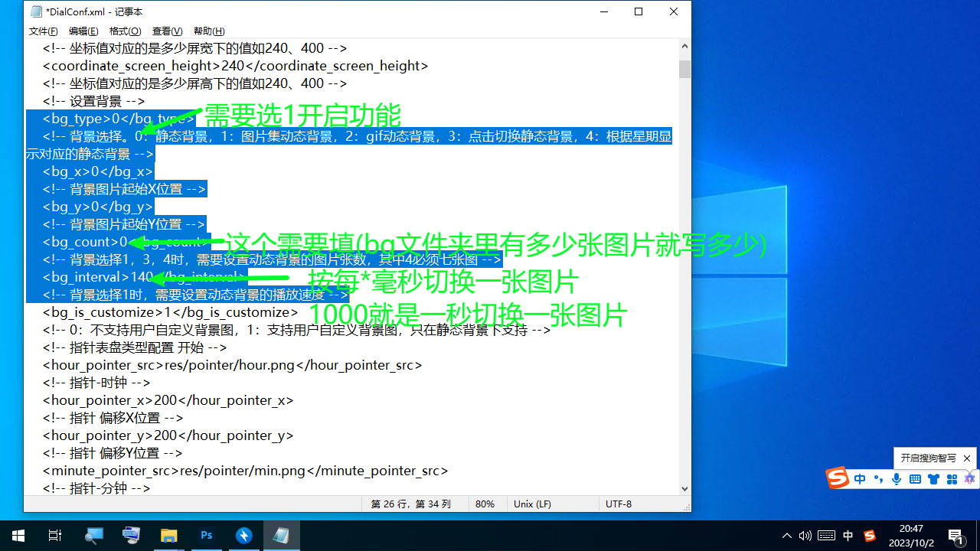The height and width of the screenshot is (551, 980).
Task: Open Photoshop from the taskbar
Action: click(207, 536)
